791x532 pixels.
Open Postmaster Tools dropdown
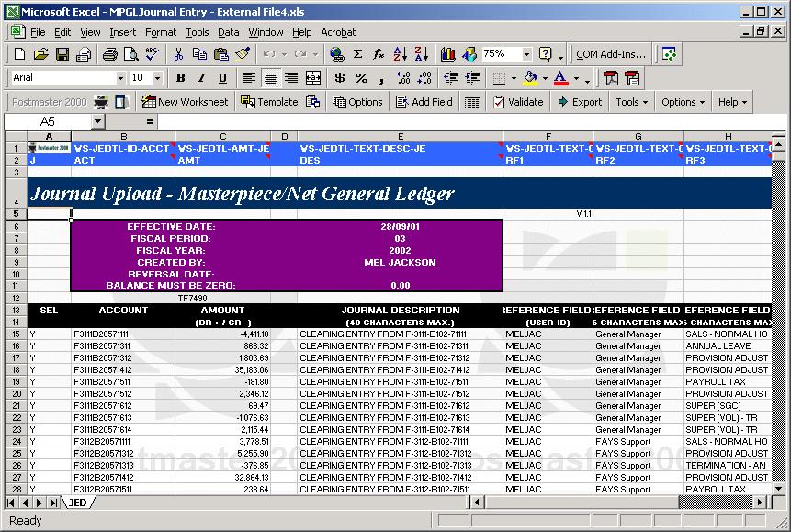coord(631,102)
